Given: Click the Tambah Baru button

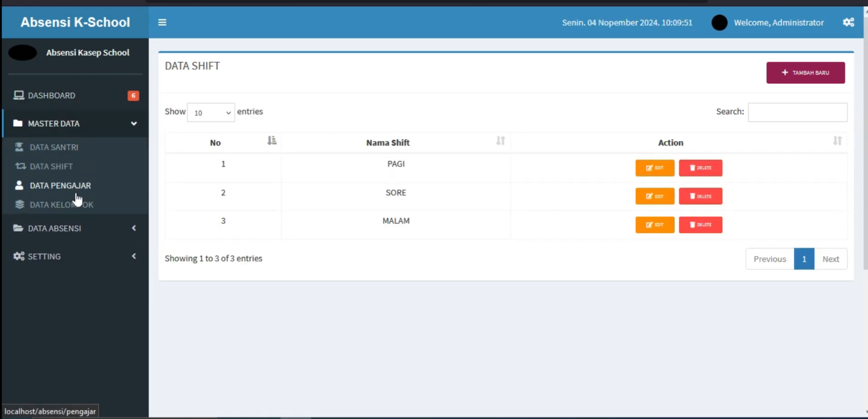Looking at the screenshot, I should 805,72.
